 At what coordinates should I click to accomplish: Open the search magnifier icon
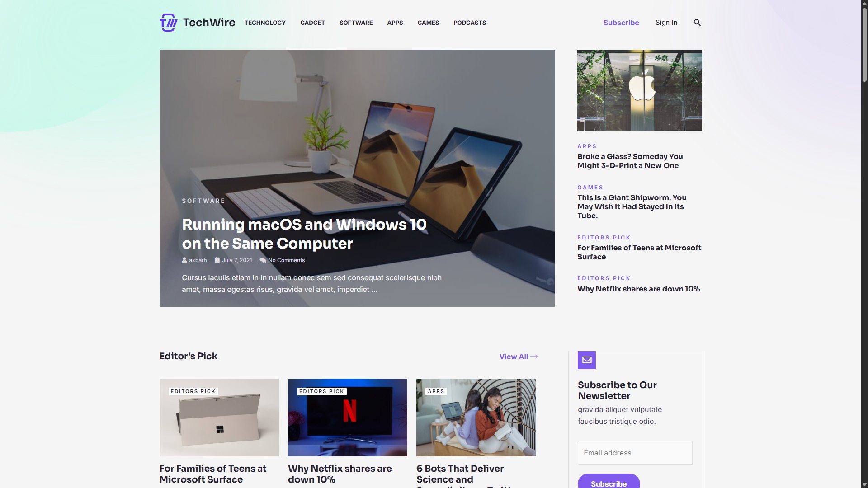697,23
